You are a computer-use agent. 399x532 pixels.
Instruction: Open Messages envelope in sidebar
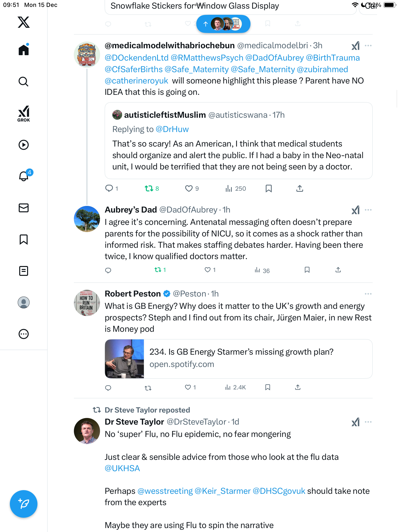pos(24,208)
